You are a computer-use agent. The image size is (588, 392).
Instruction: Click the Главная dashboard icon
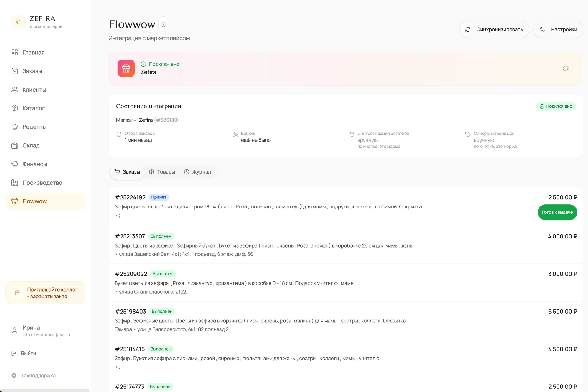tap(15, 52)
